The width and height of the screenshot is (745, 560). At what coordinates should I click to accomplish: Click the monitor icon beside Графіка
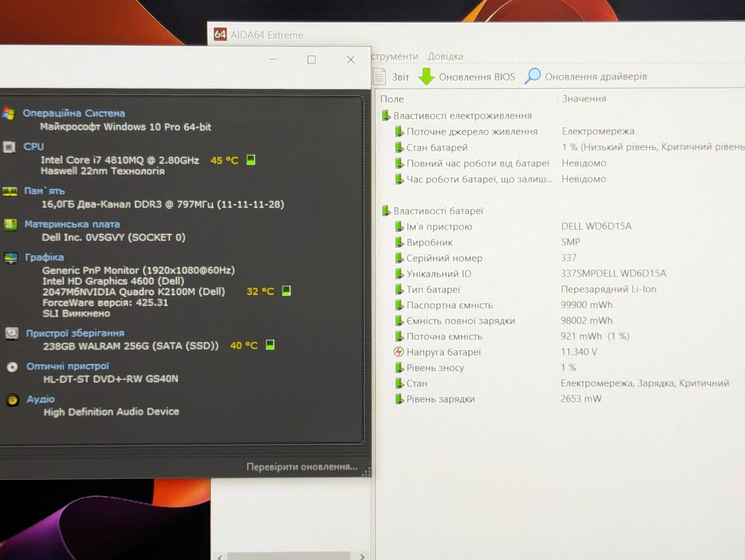pos(11,258)
